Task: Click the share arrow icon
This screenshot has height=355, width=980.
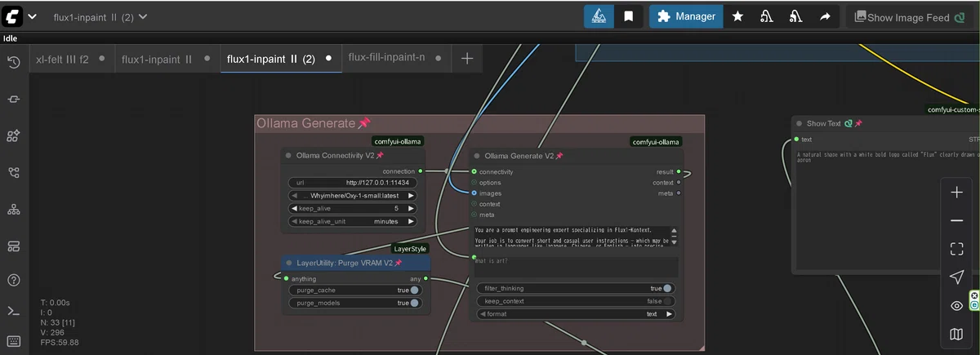Action: point(825,16)
